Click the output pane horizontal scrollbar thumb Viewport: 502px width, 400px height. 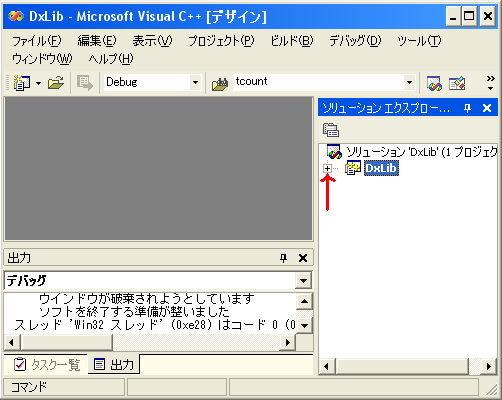pyautogui.click(x=67, y=342)
